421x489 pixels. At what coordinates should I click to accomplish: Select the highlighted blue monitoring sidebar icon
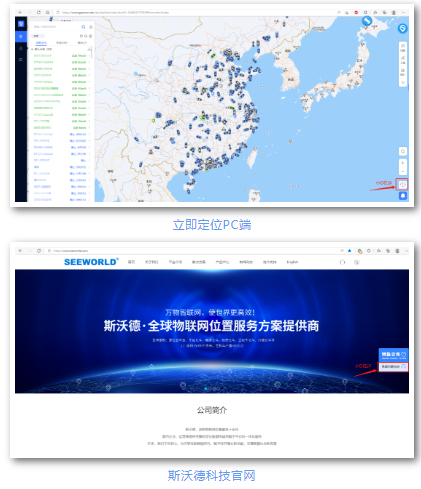point(21,37)
